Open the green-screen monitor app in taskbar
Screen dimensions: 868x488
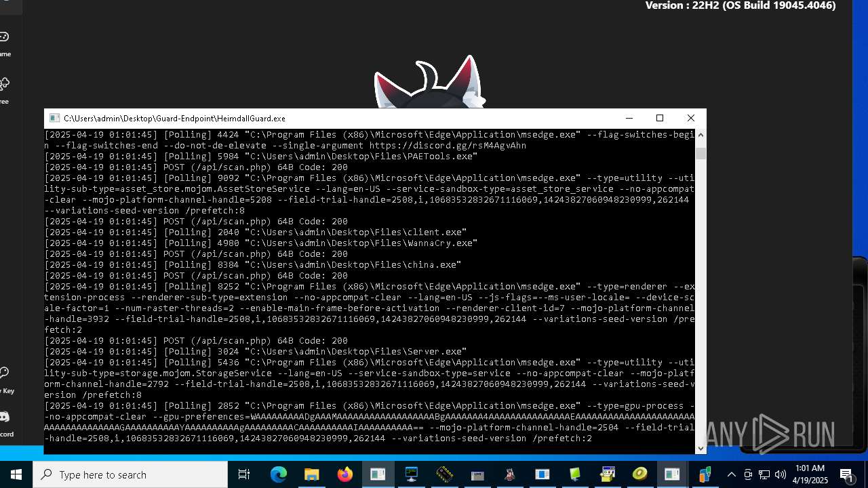411,474
